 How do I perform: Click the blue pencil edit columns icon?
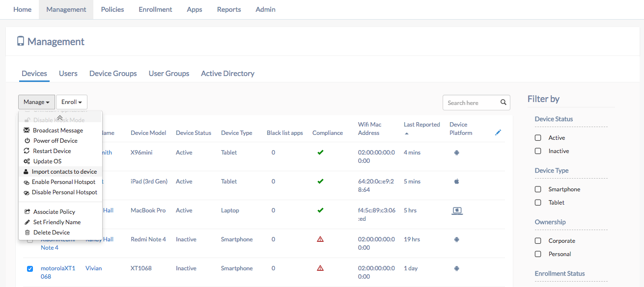498,132
